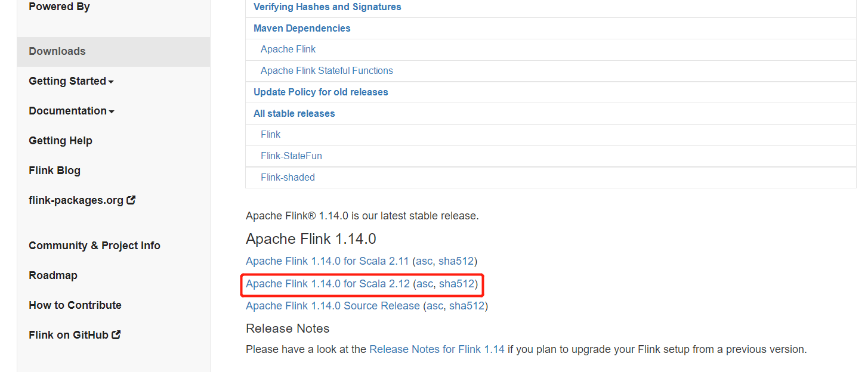Open the Release Notes for Flink 1.14
The image size is (868, 372).
click(x=436, y=349)
